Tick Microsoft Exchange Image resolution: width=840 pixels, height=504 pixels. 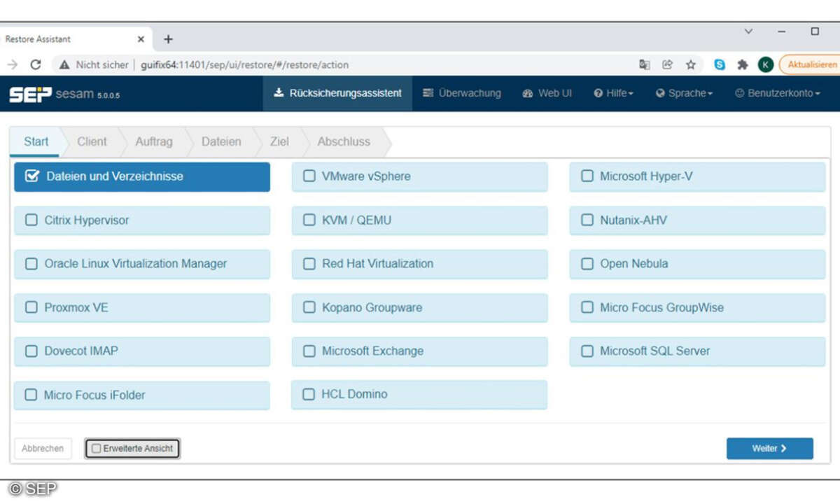pos(419,351)
